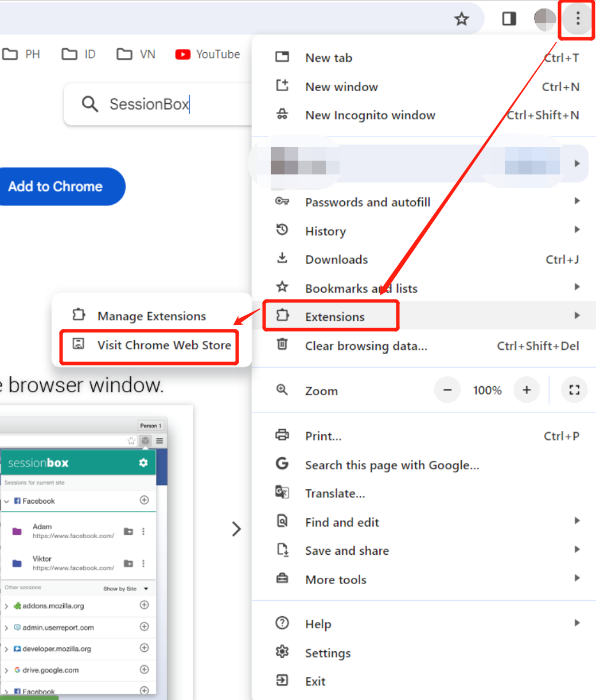
Task: Click the SessionBox search field
Action: click(x=158, y=104)
